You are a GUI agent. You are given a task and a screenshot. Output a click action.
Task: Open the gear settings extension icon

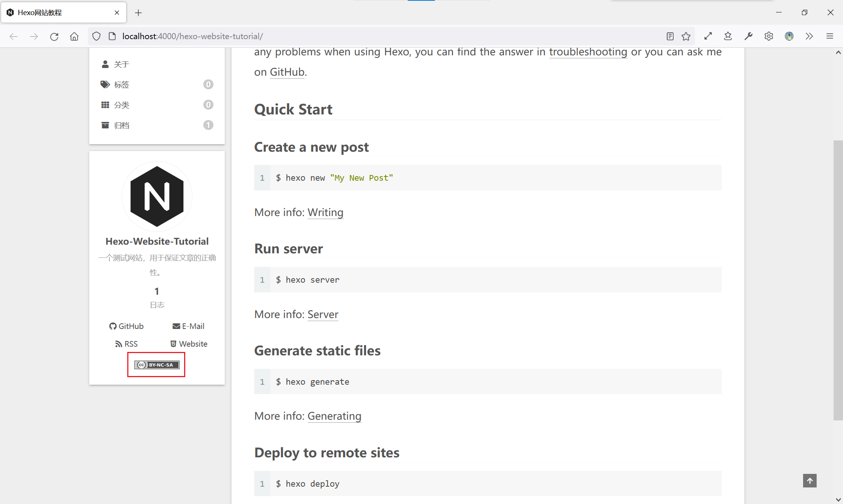768,37
